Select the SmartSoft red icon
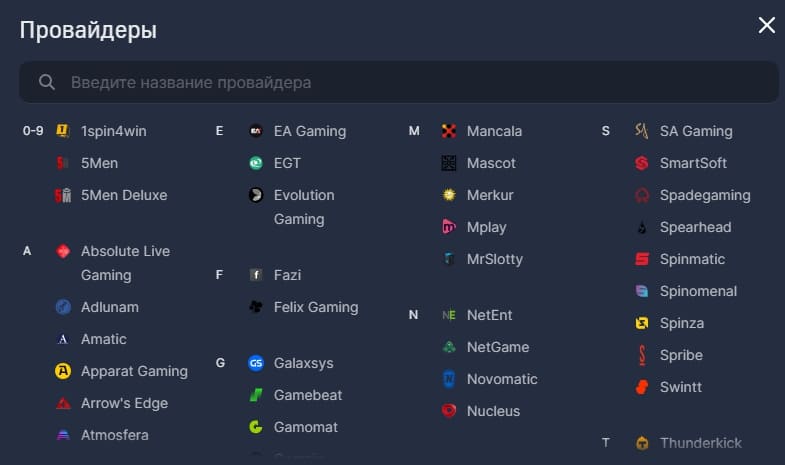The width and height of the screenshot is (785, 465). point(642,163)
